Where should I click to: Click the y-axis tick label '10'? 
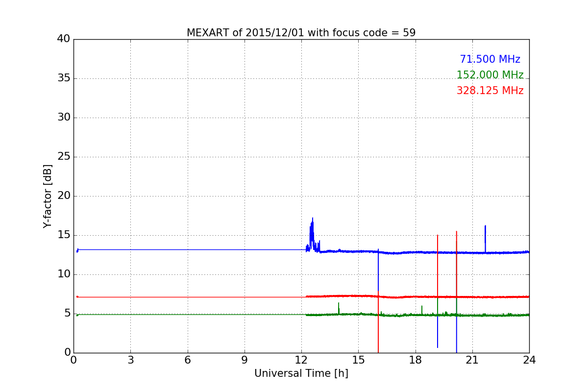64,274
